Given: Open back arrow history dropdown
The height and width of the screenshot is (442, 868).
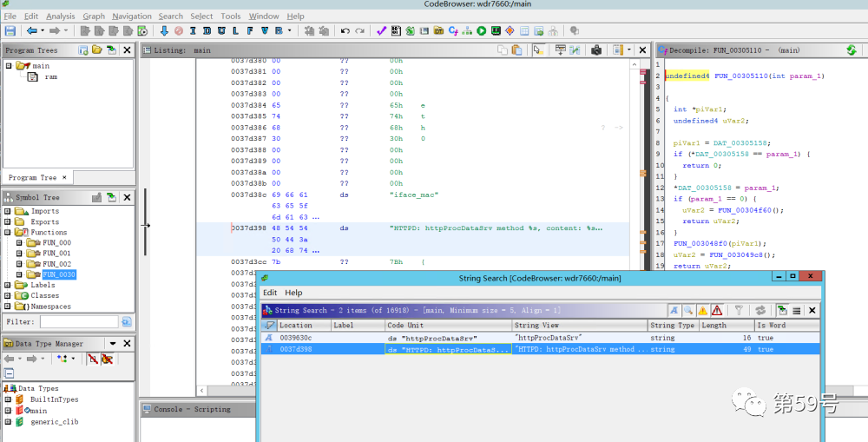Looking at the screenshot, I should click(x=42, y=31).
